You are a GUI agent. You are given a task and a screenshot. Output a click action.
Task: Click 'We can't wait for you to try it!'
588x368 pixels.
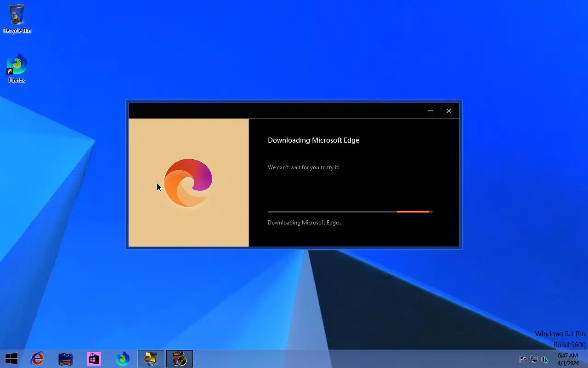pos(304,167)
